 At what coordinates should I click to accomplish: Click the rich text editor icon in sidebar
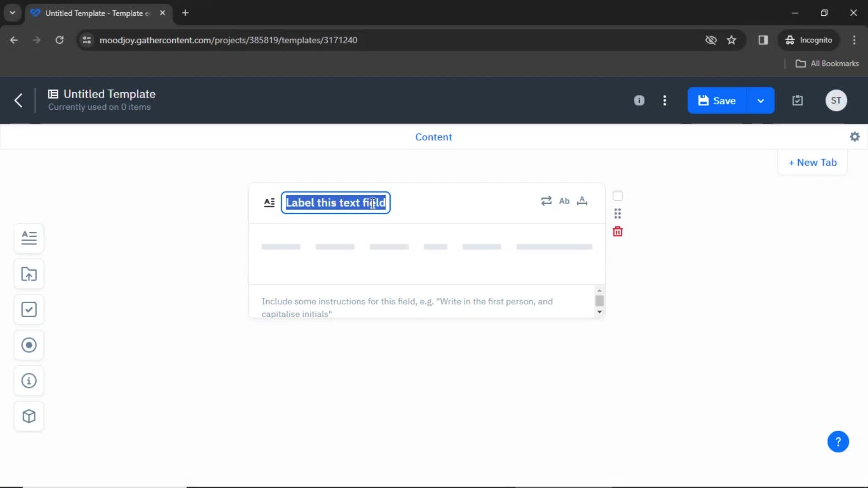tap(29, 237)
